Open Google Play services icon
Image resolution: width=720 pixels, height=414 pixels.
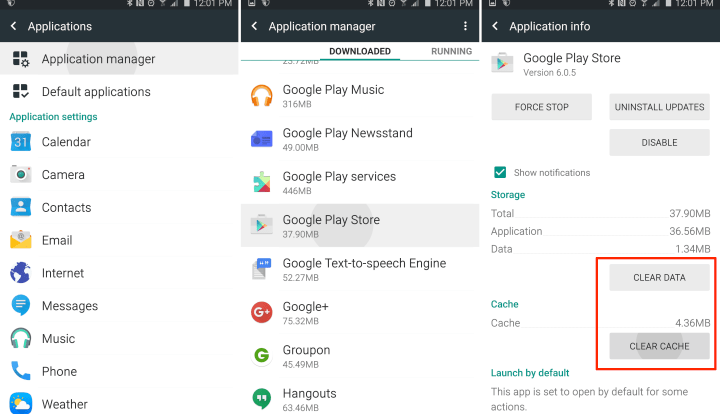262,183
